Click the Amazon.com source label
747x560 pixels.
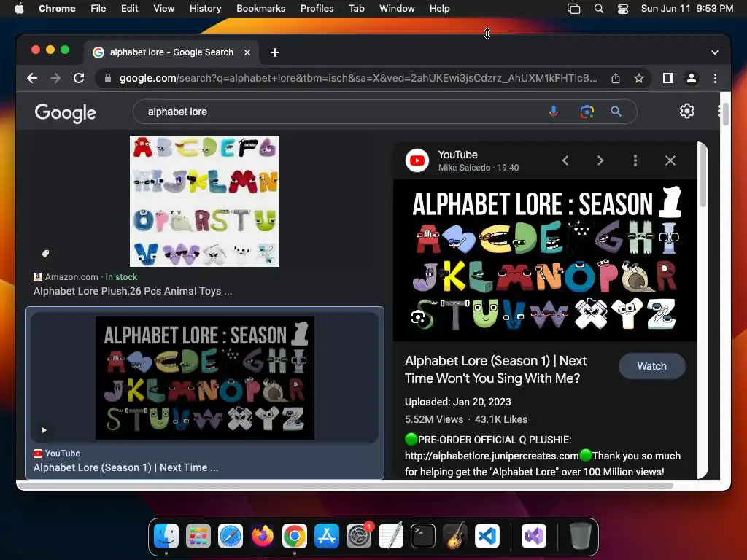[71, 276]
